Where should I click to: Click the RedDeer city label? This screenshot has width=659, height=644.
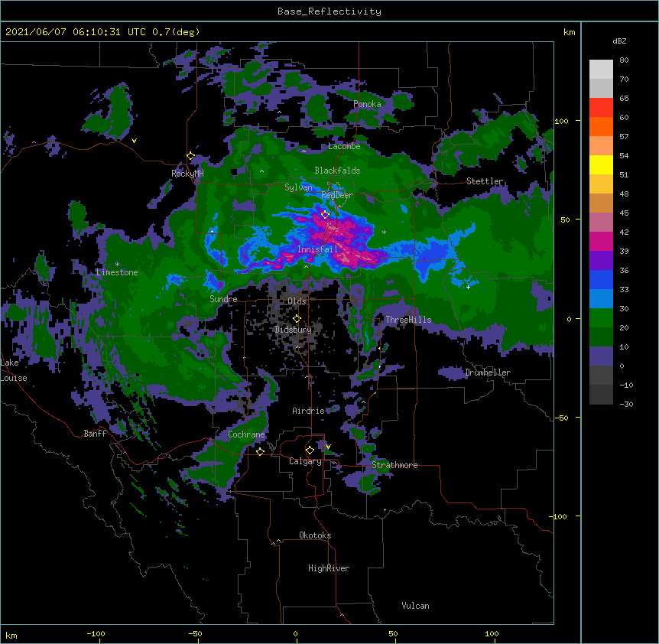coord(337,195)
